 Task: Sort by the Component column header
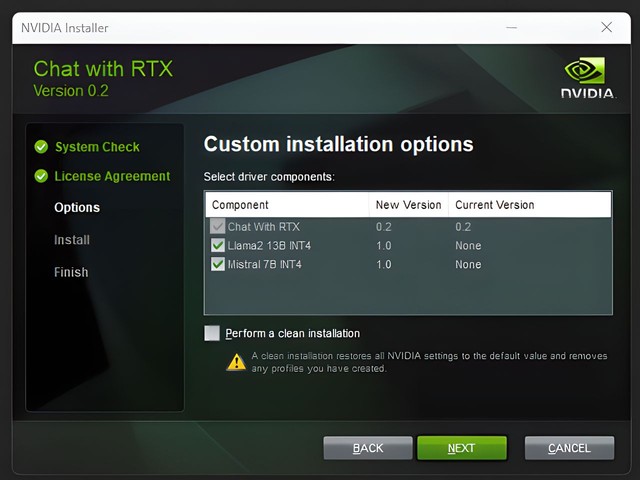click(287, 204)
